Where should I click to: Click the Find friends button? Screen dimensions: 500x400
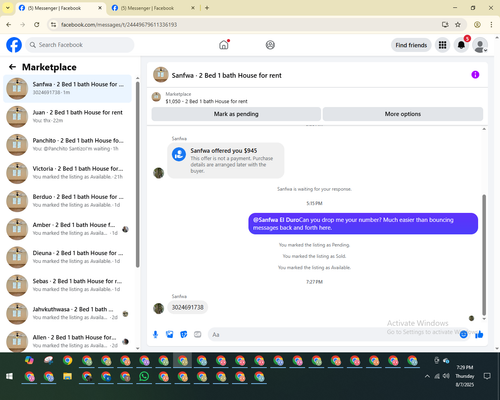click(x=411, y=45)
